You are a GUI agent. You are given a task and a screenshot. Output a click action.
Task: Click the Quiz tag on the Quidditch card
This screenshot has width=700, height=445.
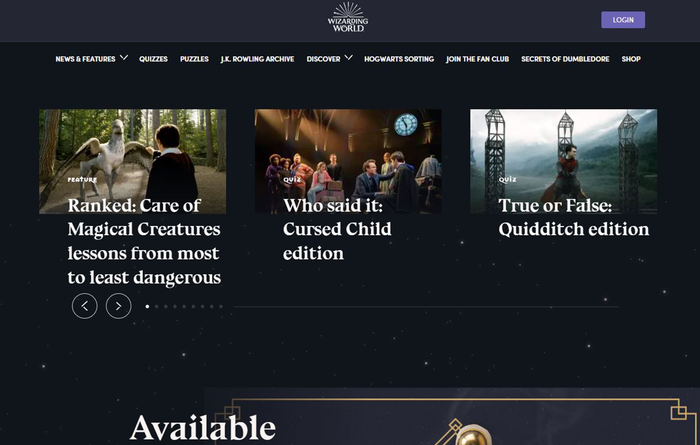pyautogui.click(x=508, y=179)
